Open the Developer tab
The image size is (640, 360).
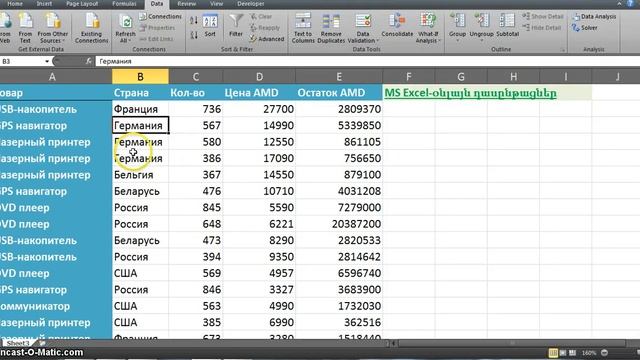tap(251, 4)
